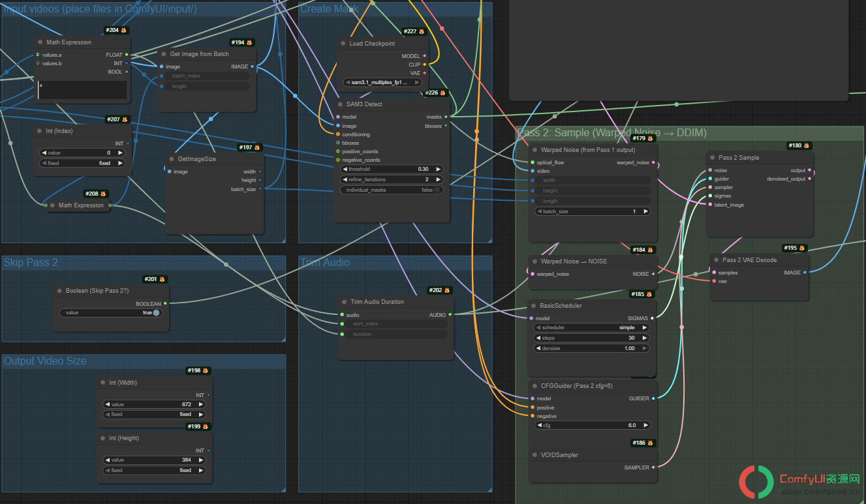Screen dimensions: 866x504
Task: Select the Output Video Size group title
Action: tap(45, 361)
